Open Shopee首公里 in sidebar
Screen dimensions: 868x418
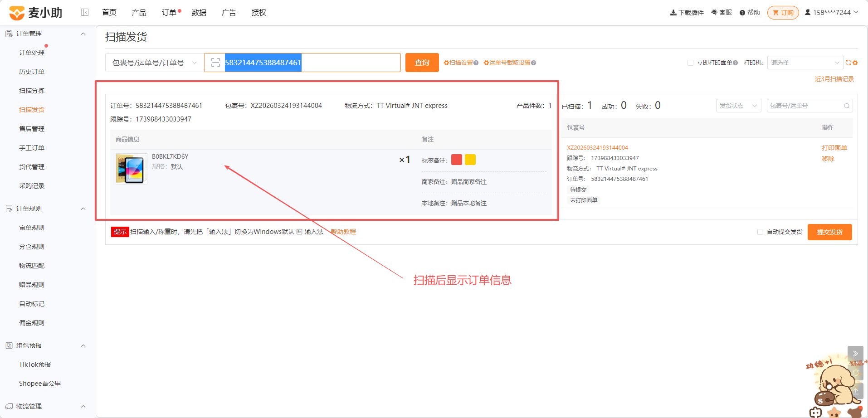pos(40,384)
